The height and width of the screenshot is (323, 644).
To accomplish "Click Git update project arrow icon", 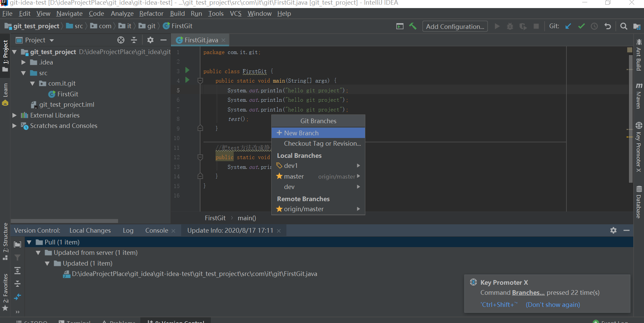I will click(x=568, y=26).
